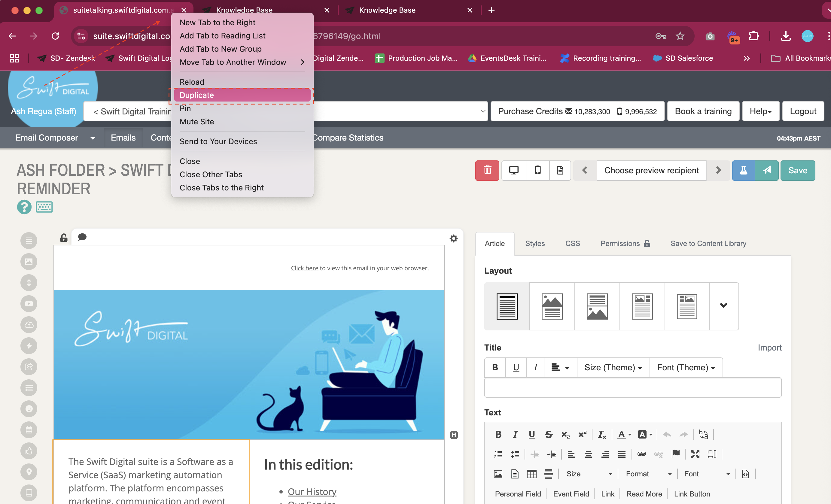Select the thumbs up sidebar icon
Viewport: 831px width, 504px height.
pos(29,451)
